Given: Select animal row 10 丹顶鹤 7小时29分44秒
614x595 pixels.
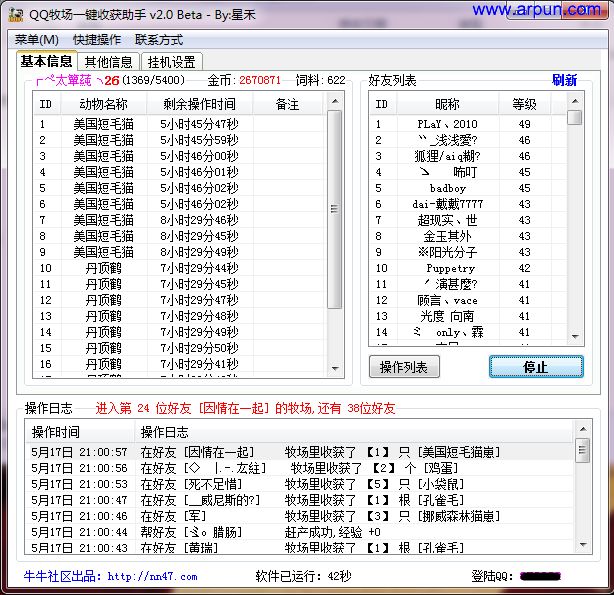Looking at the screenshot, I should [x=179, y=268].
